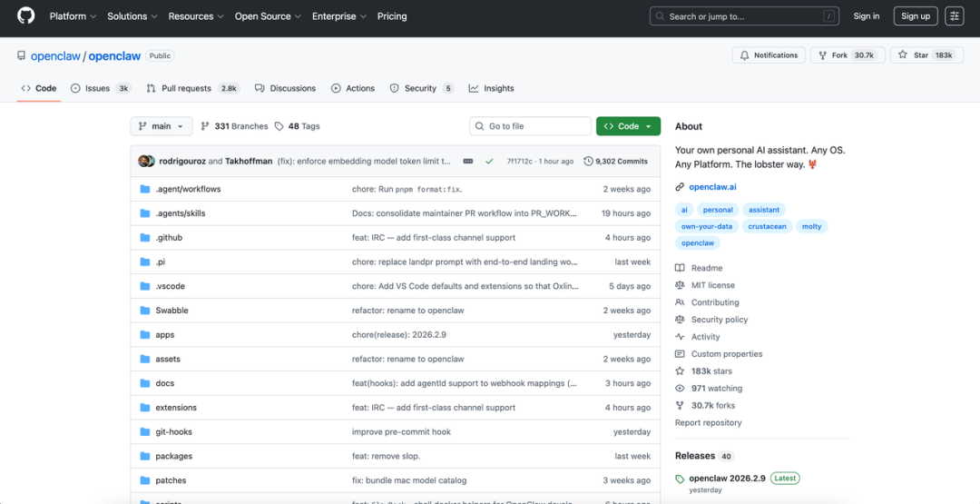
Task: Click the Sign up button
Action: tap(916, 16)
